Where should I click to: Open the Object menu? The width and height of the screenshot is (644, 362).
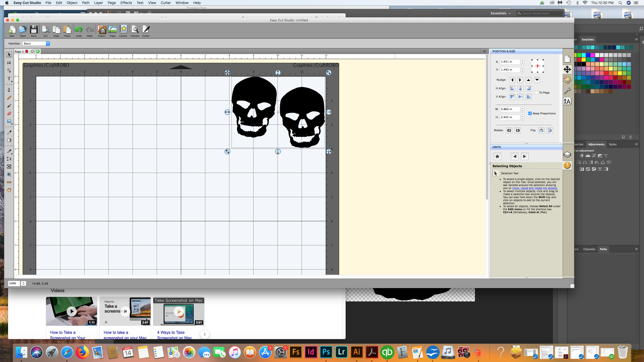(x=72, y=3)
